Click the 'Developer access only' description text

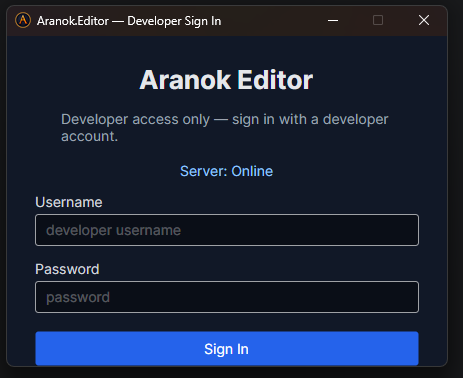(225, 128)
